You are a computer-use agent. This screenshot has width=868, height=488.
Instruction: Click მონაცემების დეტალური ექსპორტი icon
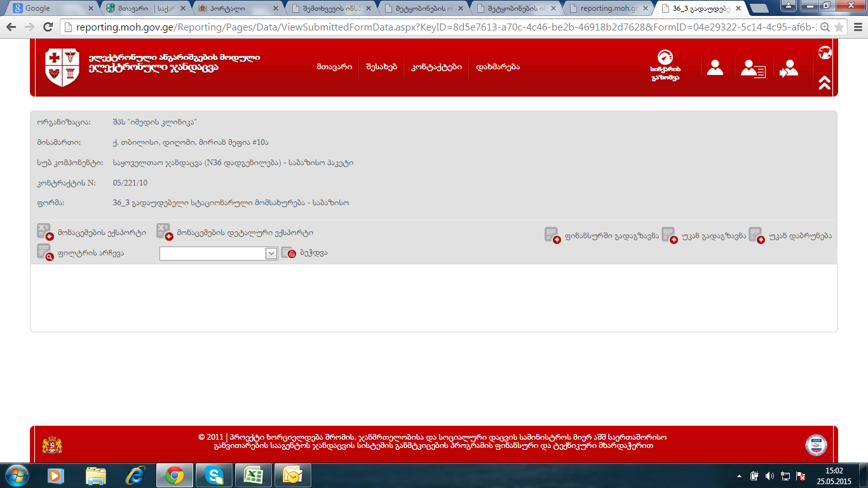(165, 232)
